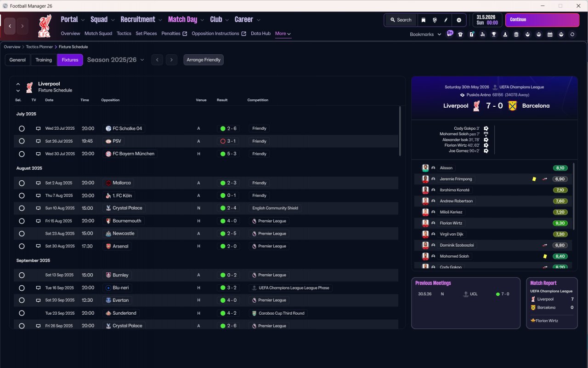Click the TV icon in the Mallorca row
This screenshot has height=368, width=588.
[x=39, y=183]
